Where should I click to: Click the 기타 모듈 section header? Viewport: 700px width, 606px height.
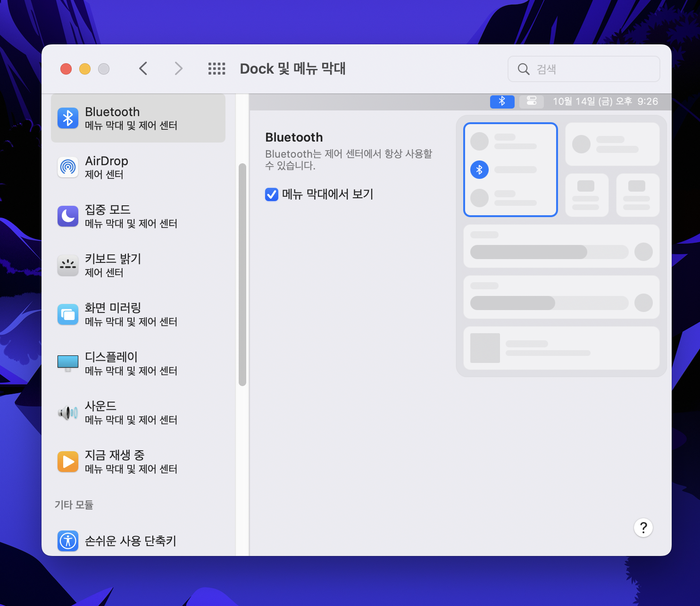[74, 505]
